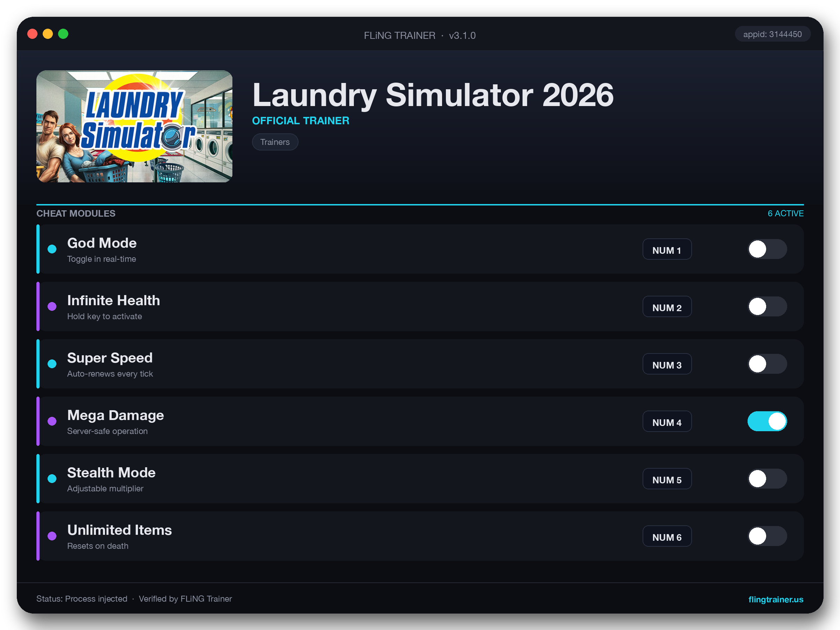Viewport: 840px width, 630px height.
Task: Click the purple status dot beside Infinite Health
Action: point(52,307)
